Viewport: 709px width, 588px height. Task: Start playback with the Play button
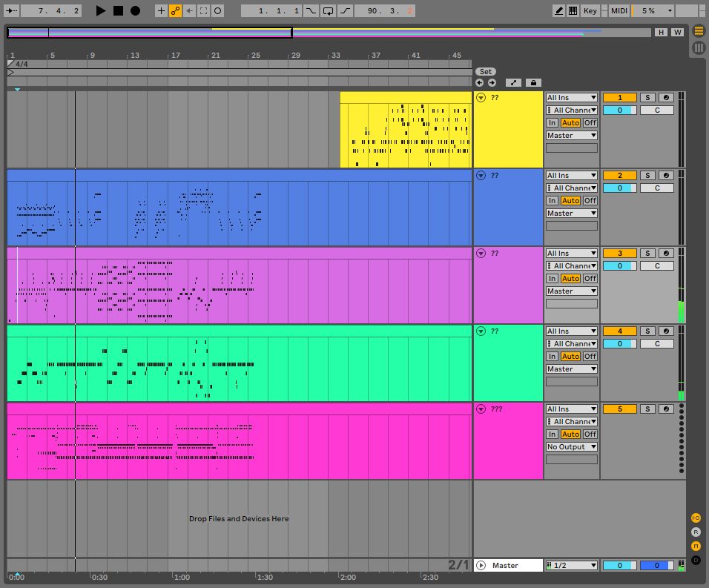point(100,11)
